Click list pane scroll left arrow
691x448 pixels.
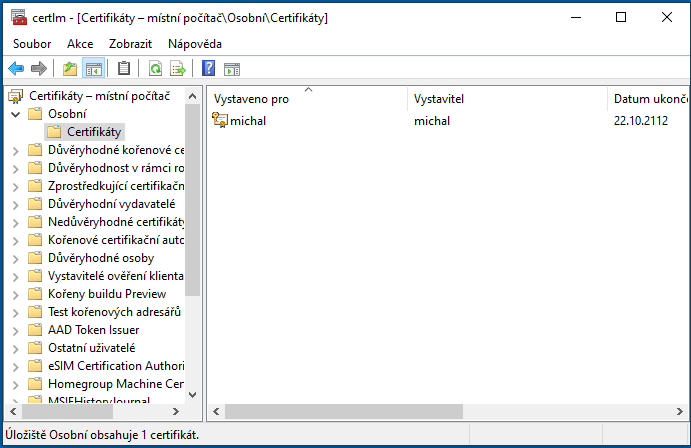coord(216,411)
